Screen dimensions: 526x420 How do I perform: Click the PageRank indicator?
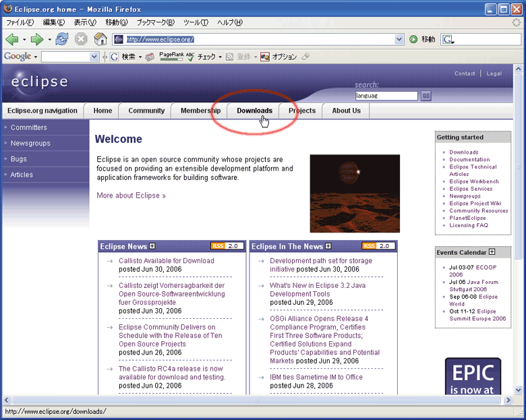171,57
